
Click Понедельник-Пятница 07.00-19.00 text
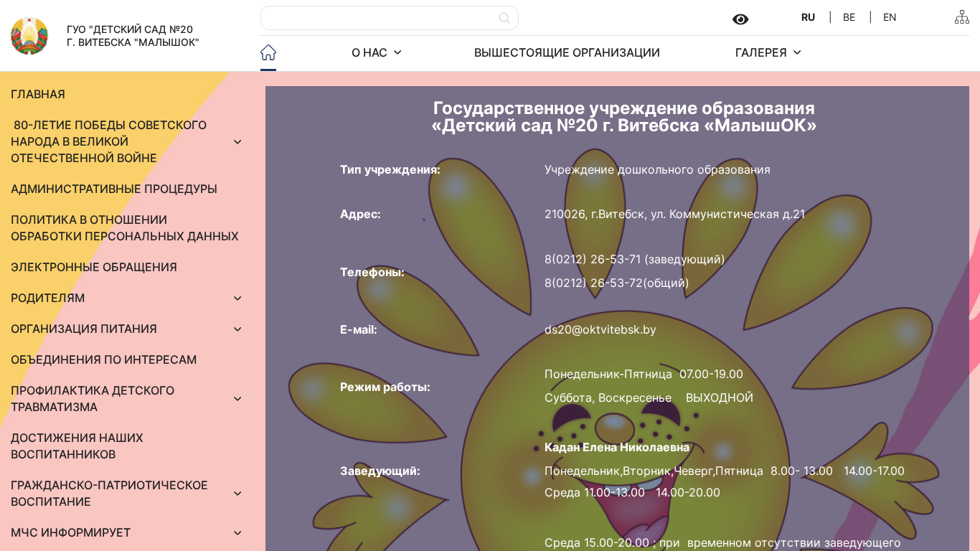tap(644, 374)
